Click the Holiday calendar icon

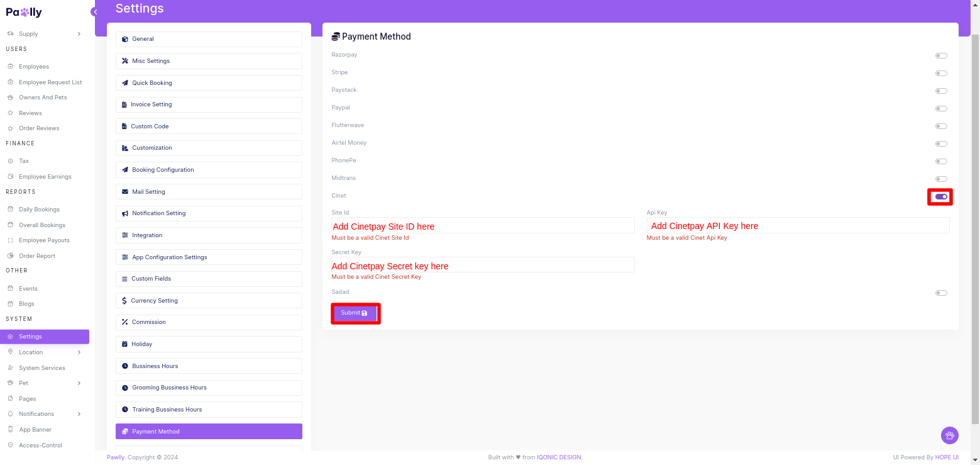[x=124, y=344]
